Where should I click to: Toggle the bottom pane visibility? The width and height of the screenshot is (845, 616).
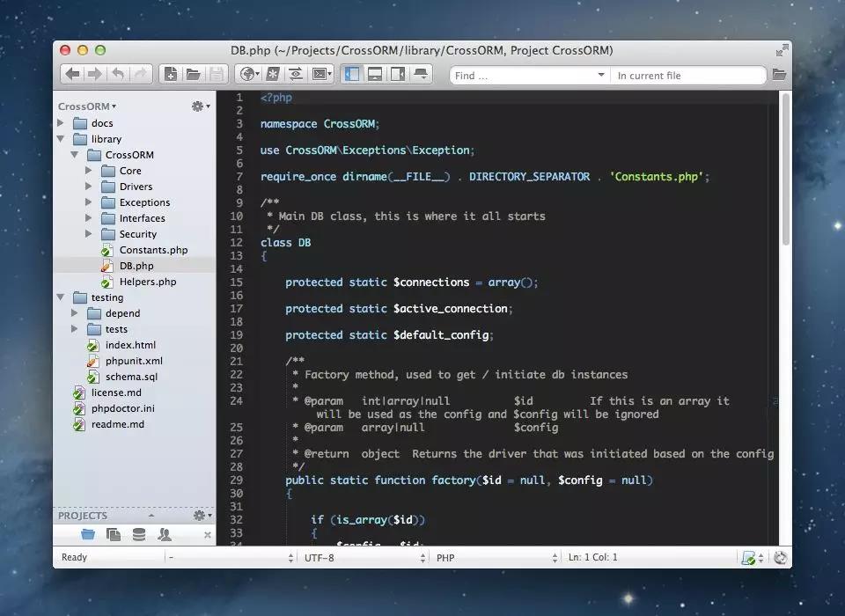[x=375, y=75]
